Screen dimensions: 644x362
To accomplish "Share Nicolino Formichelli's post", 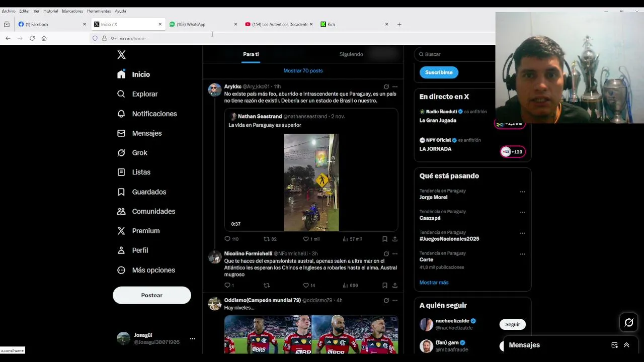I will (x=395, y=285).
